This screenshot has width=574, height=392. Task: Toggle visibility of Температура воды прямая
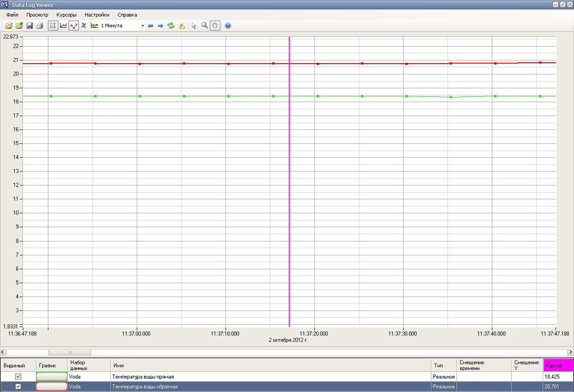(18, 377)
